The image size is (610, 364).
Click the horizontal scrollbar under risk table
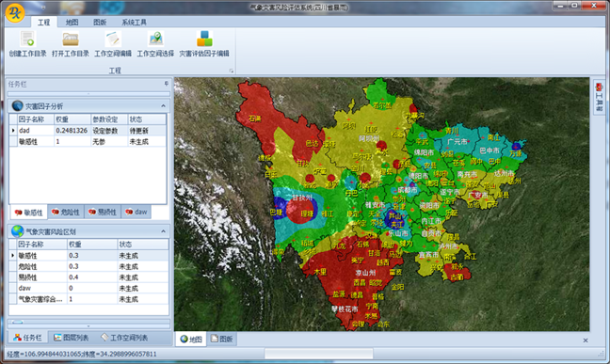pyautogui.click(x=88, y=322)
